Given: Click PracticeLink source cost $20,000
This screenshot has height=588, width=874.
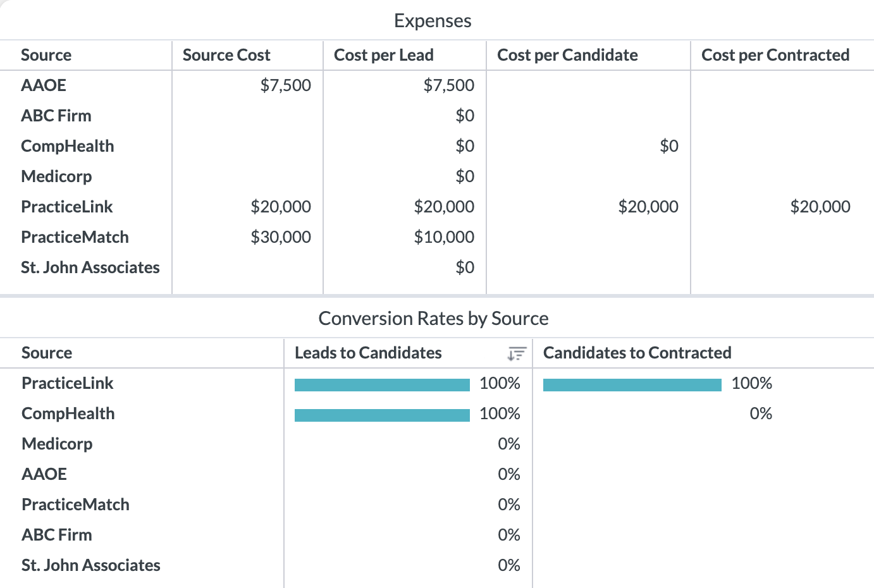Looking at the screenshot, I should point(281,207).
